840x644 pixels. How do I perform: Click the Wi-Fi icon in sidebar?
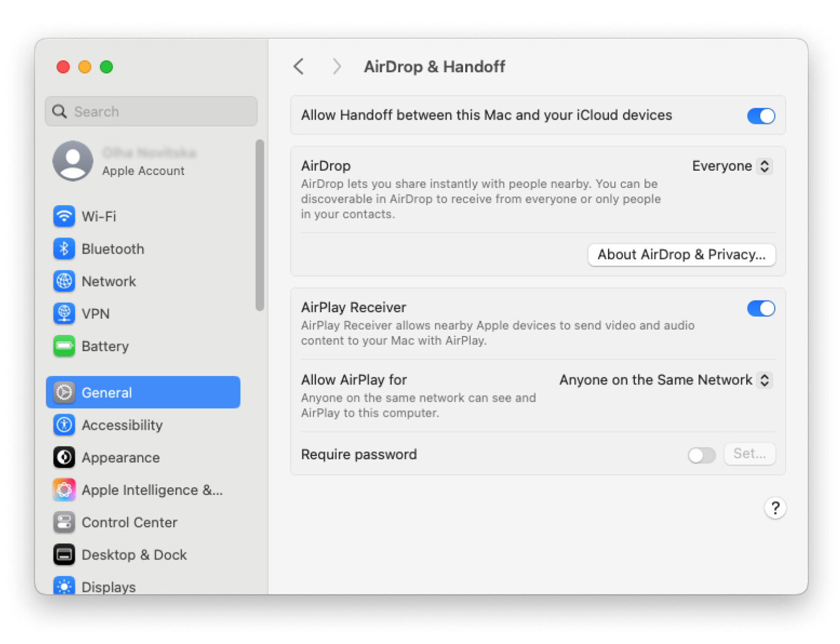coord(64,216)
